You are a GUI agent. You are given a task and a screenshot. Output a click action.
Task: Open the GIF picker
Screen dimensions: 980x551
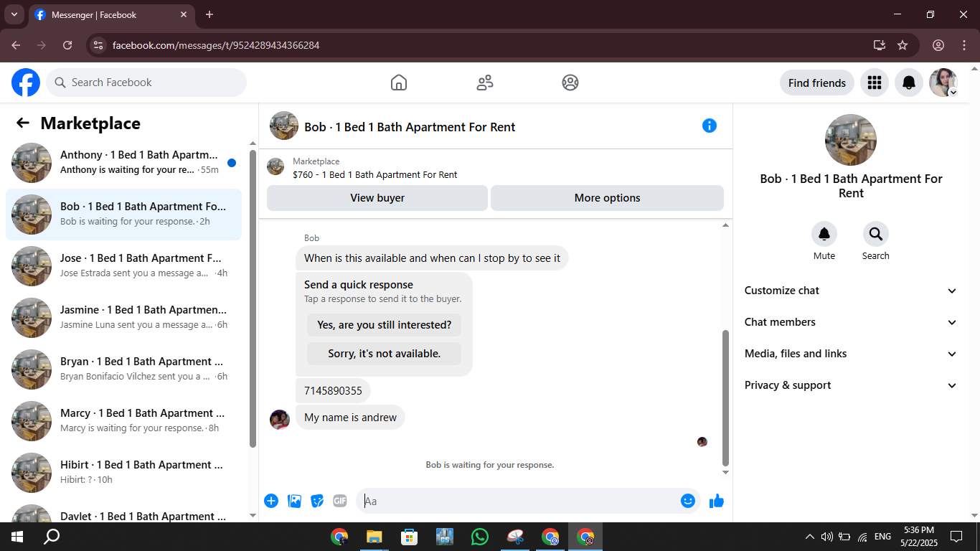(340, 501)
